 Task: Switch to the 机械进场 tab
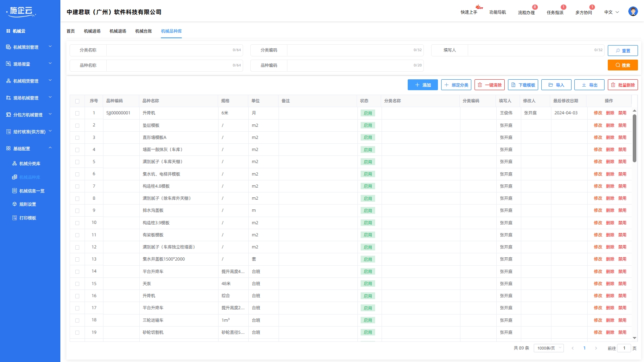click(92, 31)
